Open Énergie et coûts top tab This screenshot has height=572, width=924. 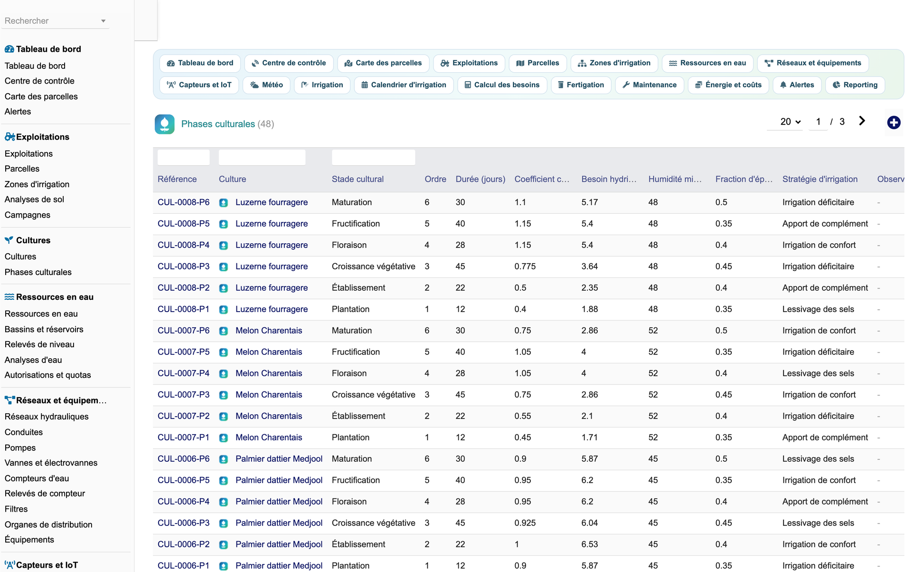pos(728,85)
